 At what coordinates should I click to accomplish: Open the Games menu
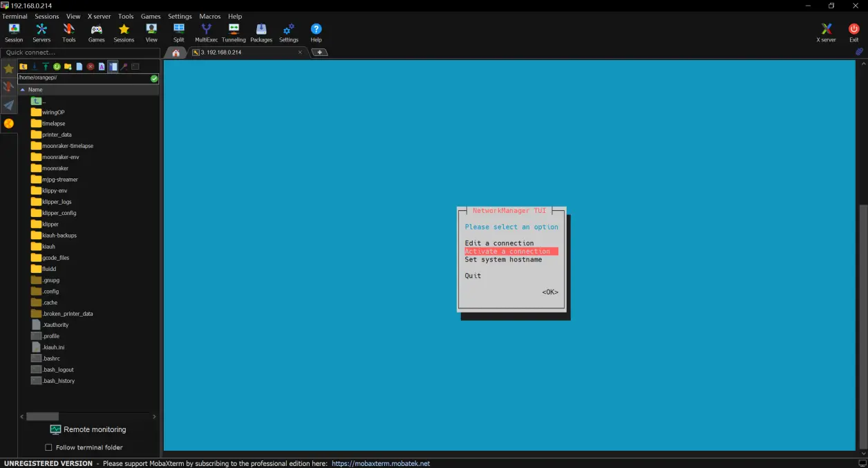(x=151, y=17)
